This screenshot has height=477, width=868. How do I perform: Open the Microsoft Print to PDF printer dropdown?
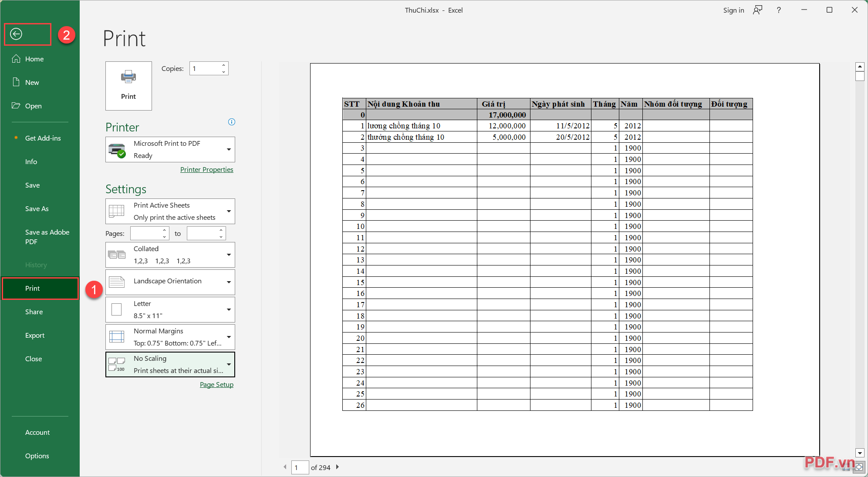coord(170,150)
